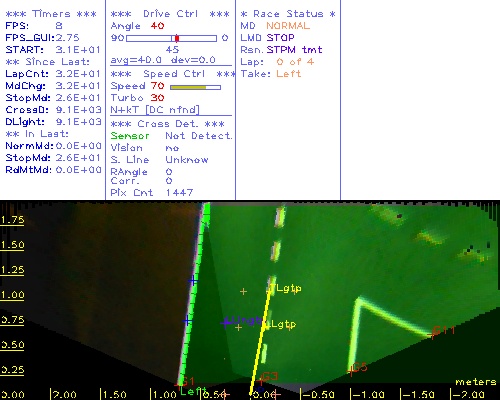
Task: Click the red marker on the Angle slider
Action: coord(177,38)
